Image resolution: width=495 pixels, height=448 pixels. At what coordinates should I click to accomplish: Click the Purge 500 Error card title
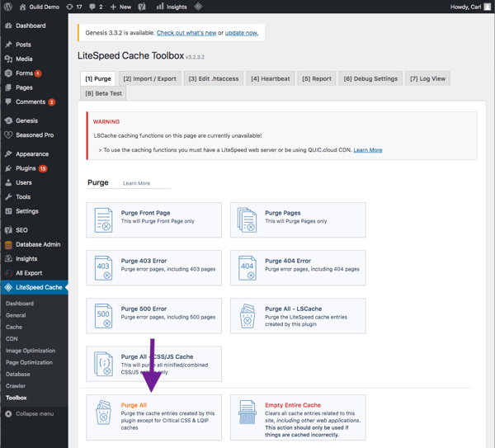[144, 309]
